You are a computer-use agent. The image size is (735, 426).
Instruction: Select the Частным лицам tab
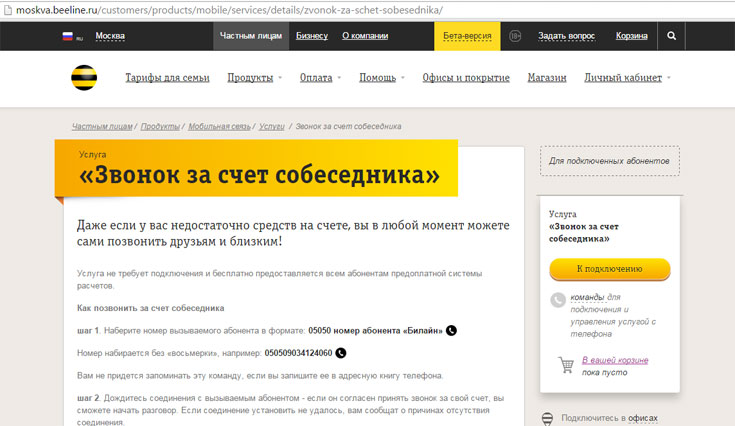(x=251, y=36)
